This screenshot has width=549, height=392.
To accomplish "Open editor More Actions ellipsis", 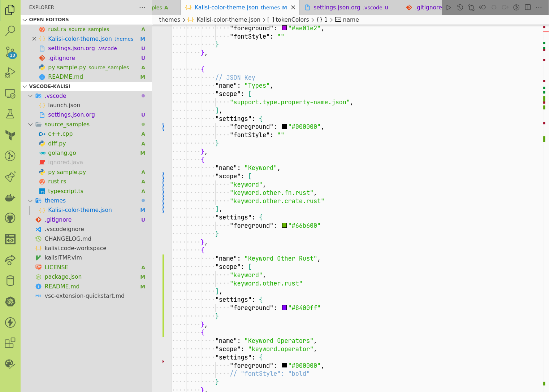I will [x=539, y=7].
